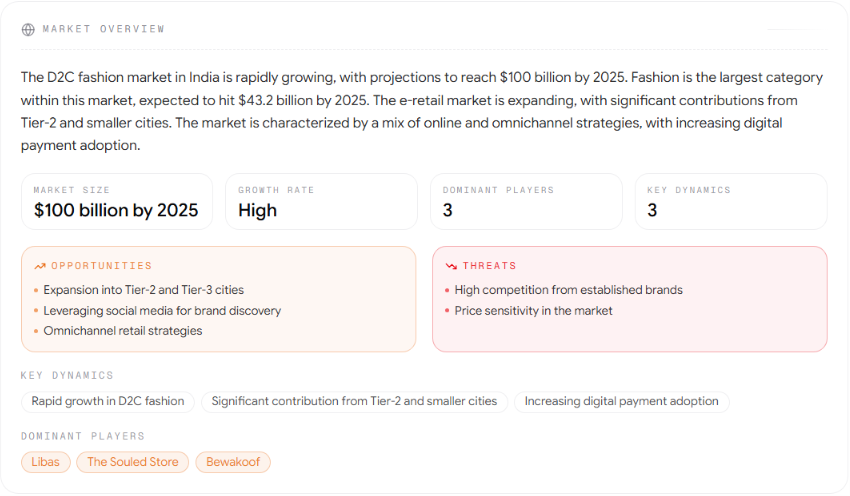The height and width of the screenshot is (496, 850).
Task: Click the Opportunities section title
Action: click(x=102, y=266)
